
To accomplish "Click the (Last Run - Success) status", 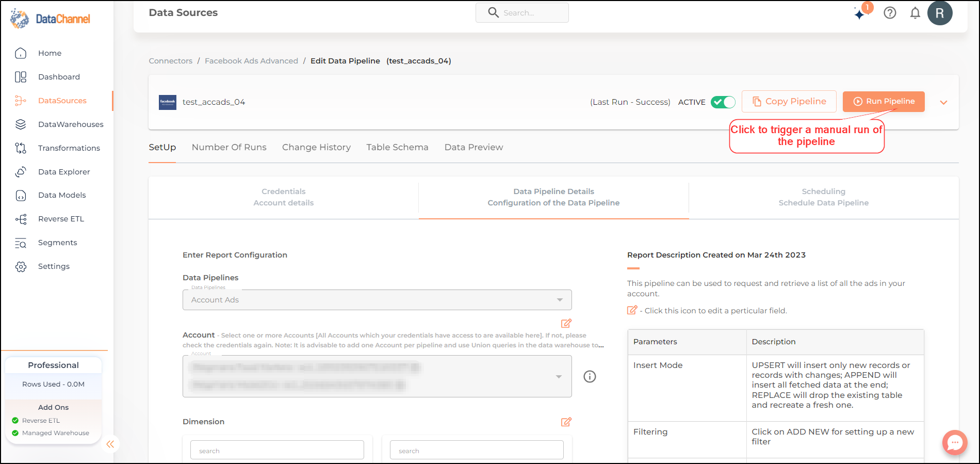I will [x=630, y=102].
